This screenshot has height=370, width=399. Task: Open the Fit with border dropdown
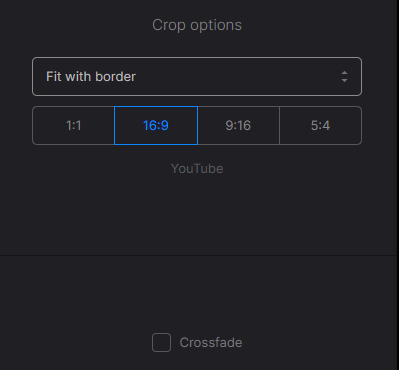click(197, 77)
